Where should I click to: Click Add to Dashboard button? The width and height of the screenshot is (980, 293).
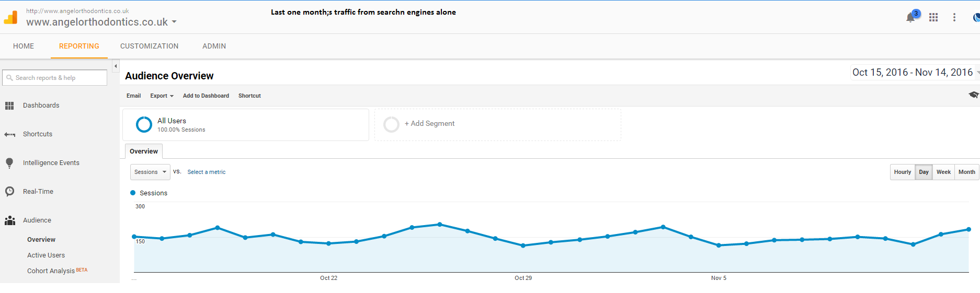pos(206,96)
